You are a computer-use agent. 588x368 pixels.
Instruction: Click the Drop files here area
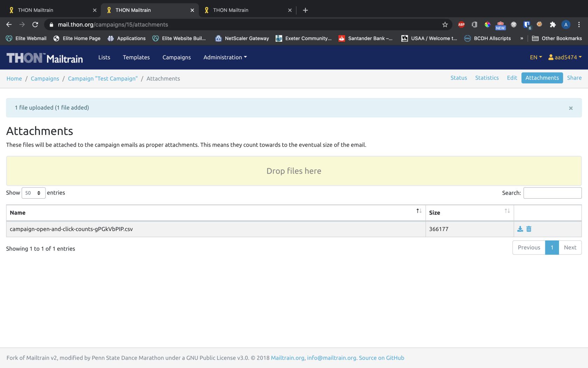(294, 171)
